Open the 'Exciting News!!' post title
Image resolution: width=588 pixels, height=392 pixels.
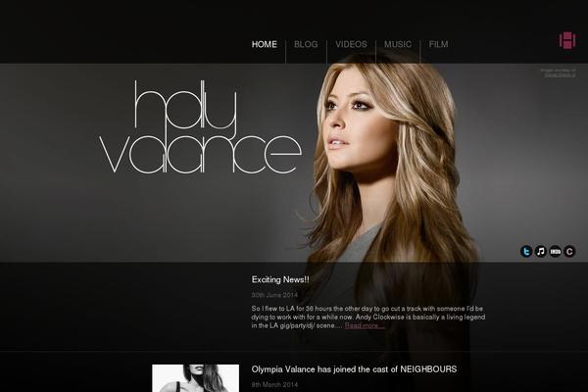280,279
